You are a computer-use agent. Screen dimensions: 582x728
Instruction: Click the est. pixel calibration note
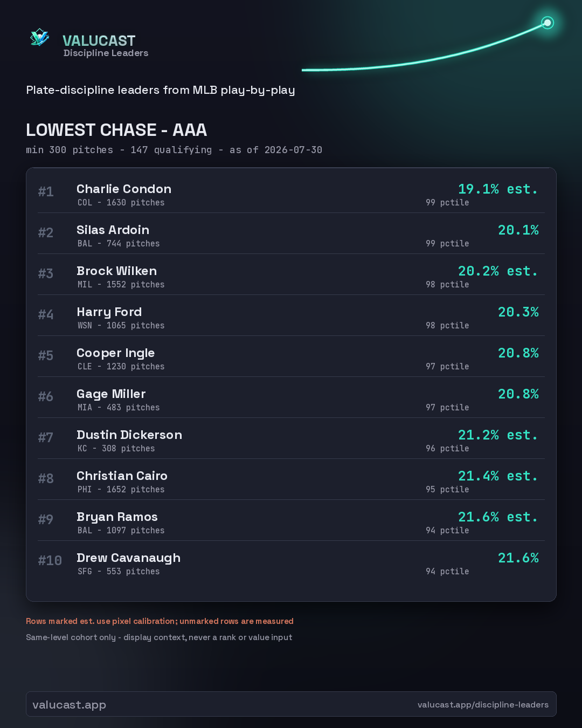[x=160, y=621]
